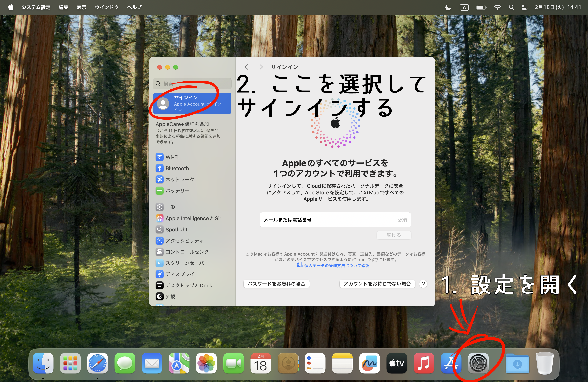Screen dimensions: 588x382
Task: Open Spotlight search in menu bar
Action: pyautogui.click(x=511, y=7)
